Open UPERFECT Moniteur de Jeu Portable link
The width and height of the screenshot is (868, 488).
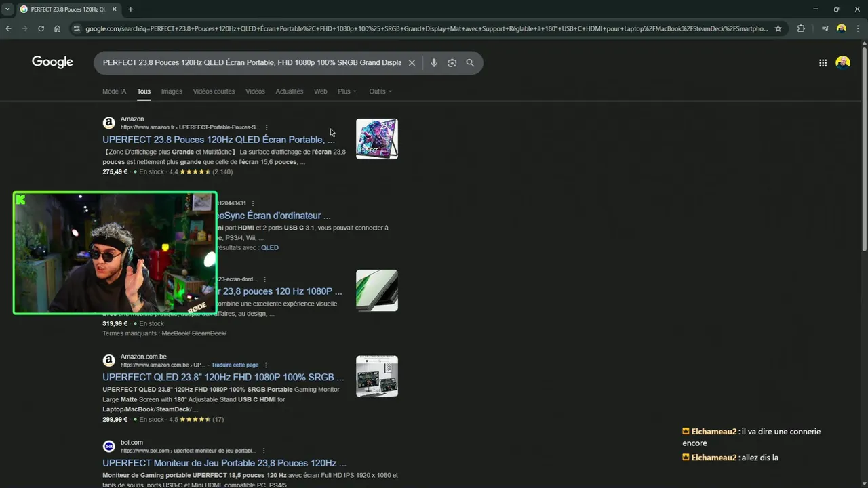coord(224,463)
